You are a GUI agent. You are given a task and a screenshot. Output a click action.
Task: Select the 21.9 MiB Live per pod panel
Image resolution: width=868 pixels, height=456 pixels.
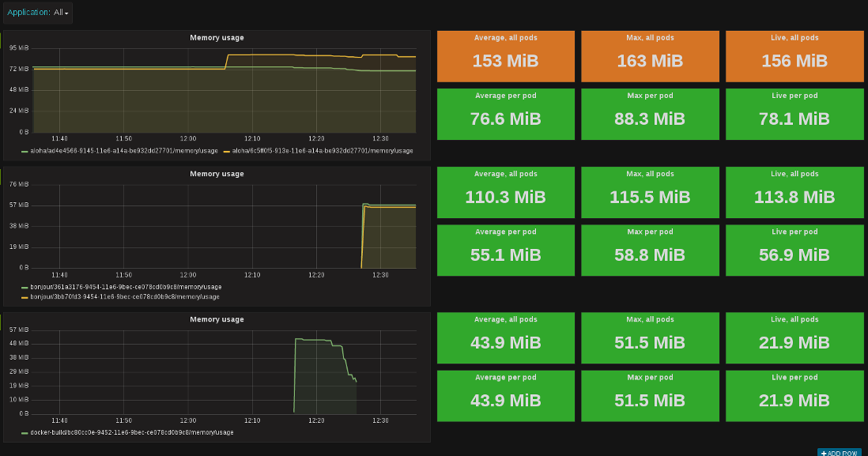pyautogui.click(x=795, y=396)
